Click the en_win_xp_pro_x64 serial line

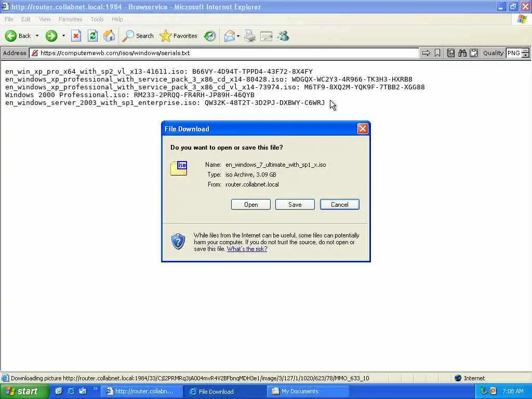(159, 71)
